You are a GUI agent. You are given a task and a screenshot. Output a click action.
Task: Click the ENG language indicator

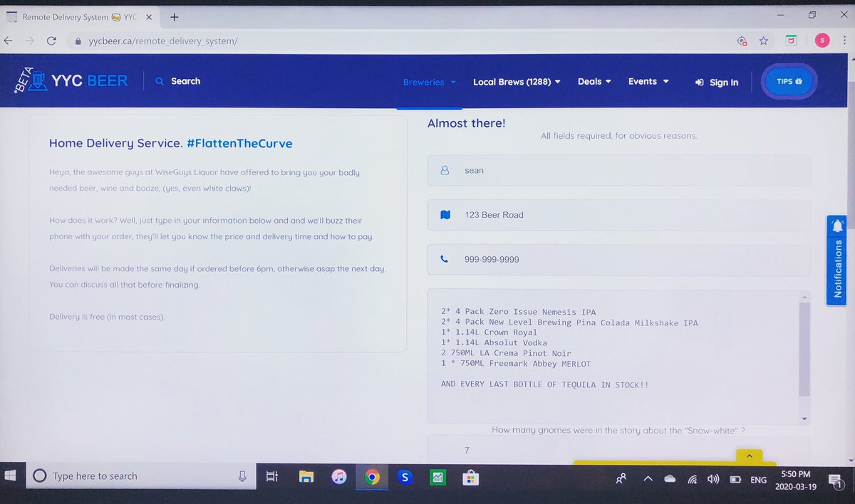point(758,481)
